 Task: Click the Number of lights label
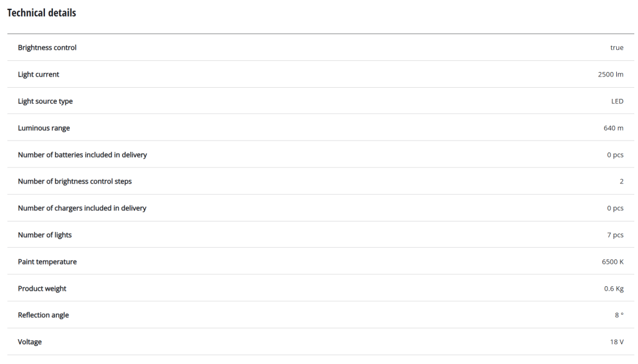(45, 235)
